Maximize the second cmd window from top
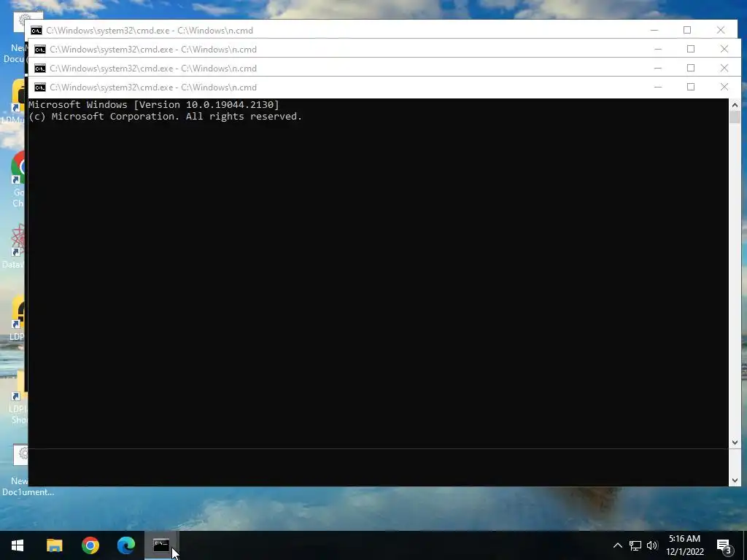The height and width of the screenshot is (560, 747). coord(691,49)
